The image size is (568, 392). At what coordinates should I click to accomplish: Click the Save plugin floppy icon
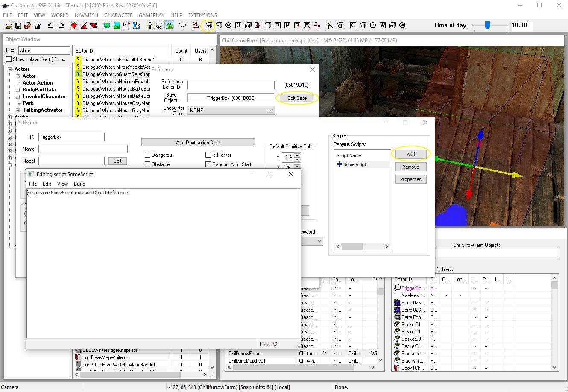pos(18,26)
